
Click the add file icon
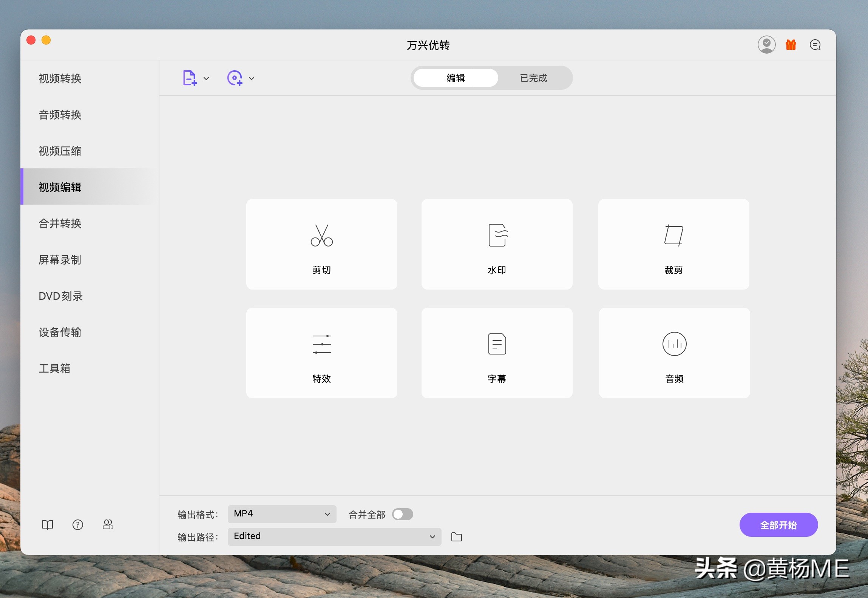pyautogui.click(x=190, y=78)
